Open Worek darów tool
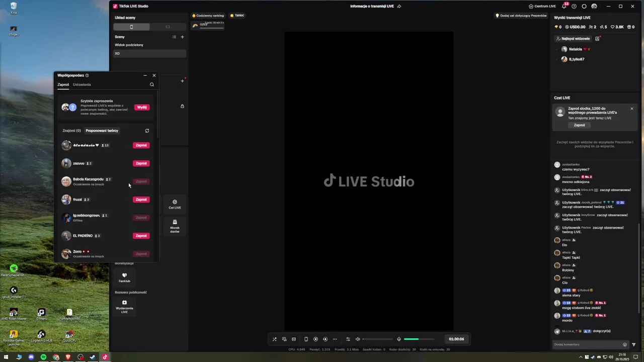The height and width of the screenshot is (362, 644). click(x=175, y=226)
